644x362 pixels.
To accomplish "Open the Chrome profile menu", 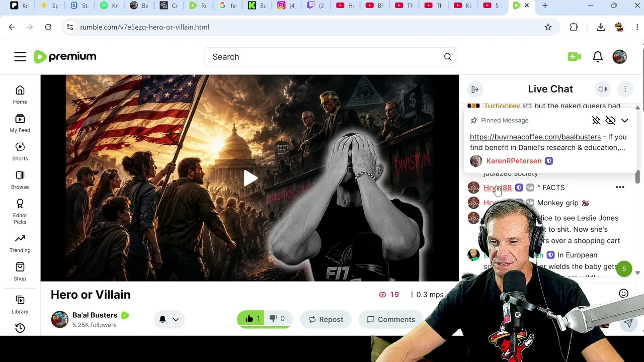I will 619,27.
